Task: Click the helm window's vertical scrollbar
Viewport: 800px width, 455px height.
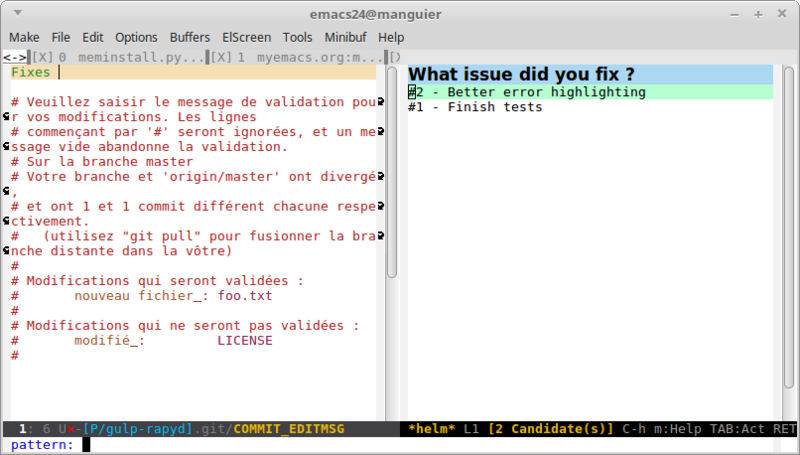Action: (x=789, y=228)
